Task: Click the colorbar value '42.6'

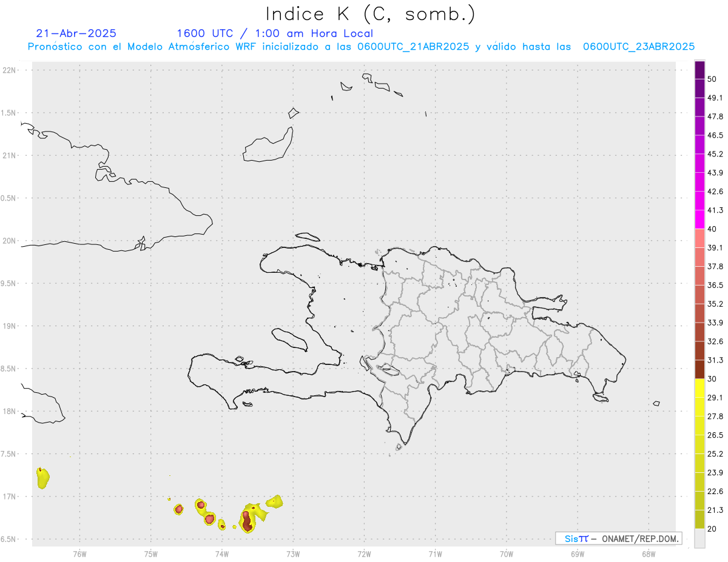Action: pyautogui.click(x=715, y=192)
